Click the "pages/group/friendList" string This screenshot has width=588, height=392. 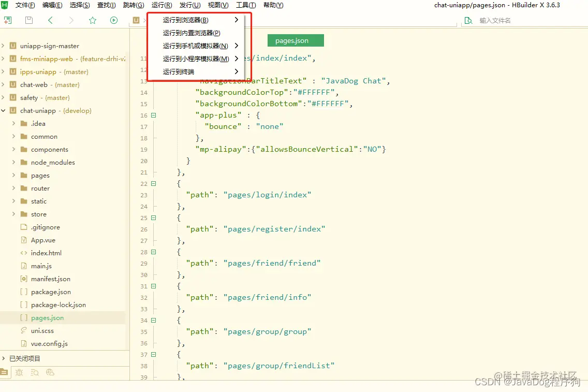[279, 366]
